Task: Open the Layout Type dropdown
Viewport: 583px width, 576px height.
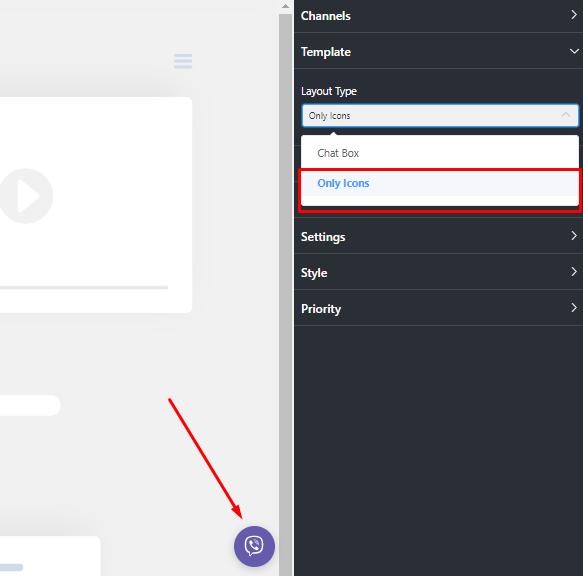Action: [440, 116]
